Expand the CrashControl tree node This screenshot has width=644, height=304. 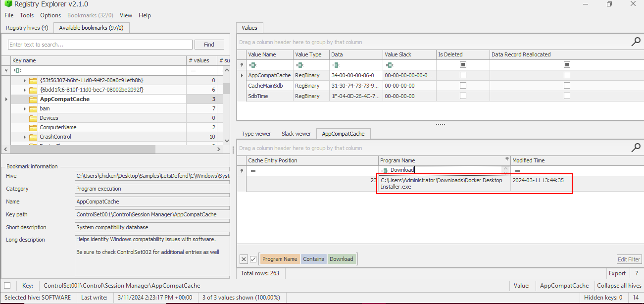pyautogui.click(x=24, y=137)
